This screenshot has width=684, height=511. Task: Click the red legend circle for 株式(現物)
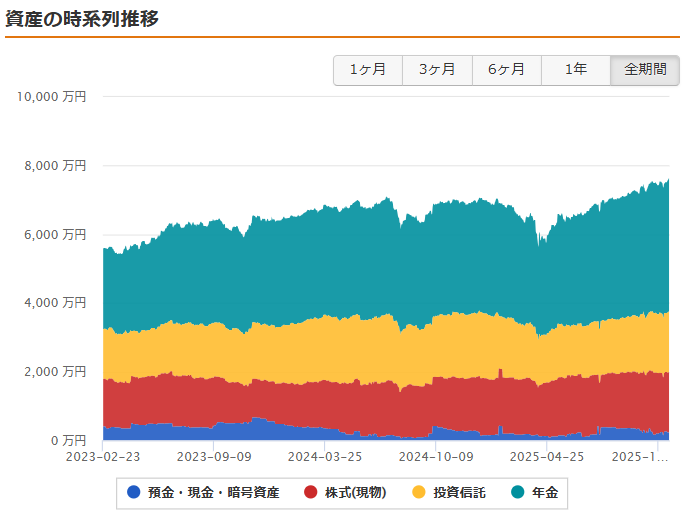pyautogui.click(x=310, y=492)
